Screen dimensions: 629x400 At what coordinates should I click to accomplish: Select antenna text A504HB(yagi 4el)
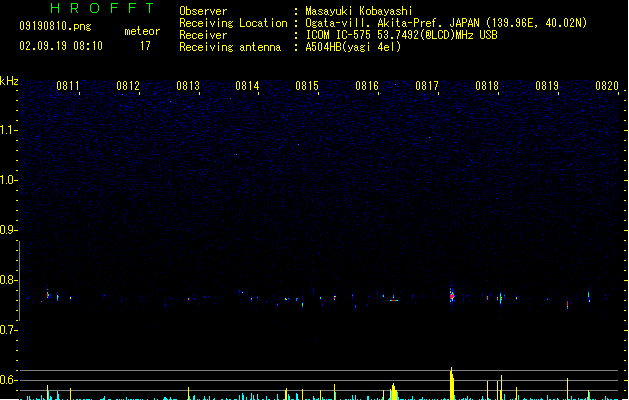(x=353, y=47)
